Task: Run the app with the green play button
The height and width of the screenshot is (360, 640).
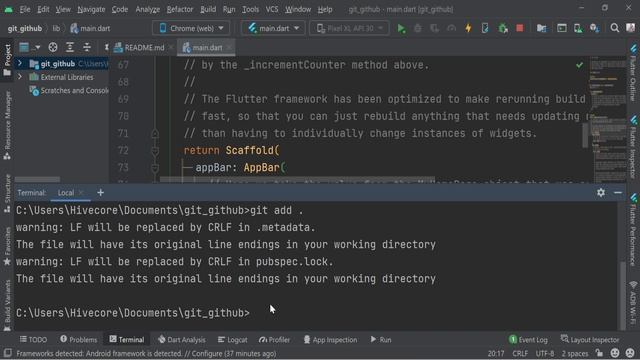Action: click(401, 28)
